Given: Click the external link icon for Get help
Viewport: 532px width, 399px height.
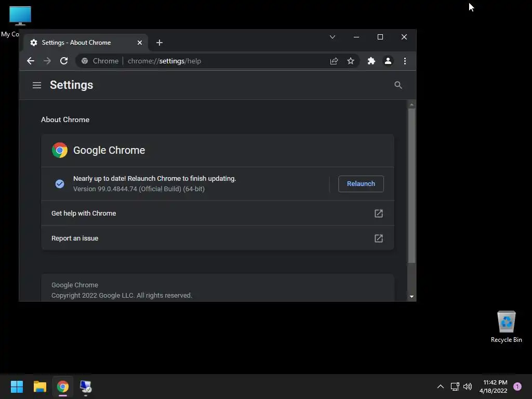Looking at the screenshot, I should click(x=379, y=214).
